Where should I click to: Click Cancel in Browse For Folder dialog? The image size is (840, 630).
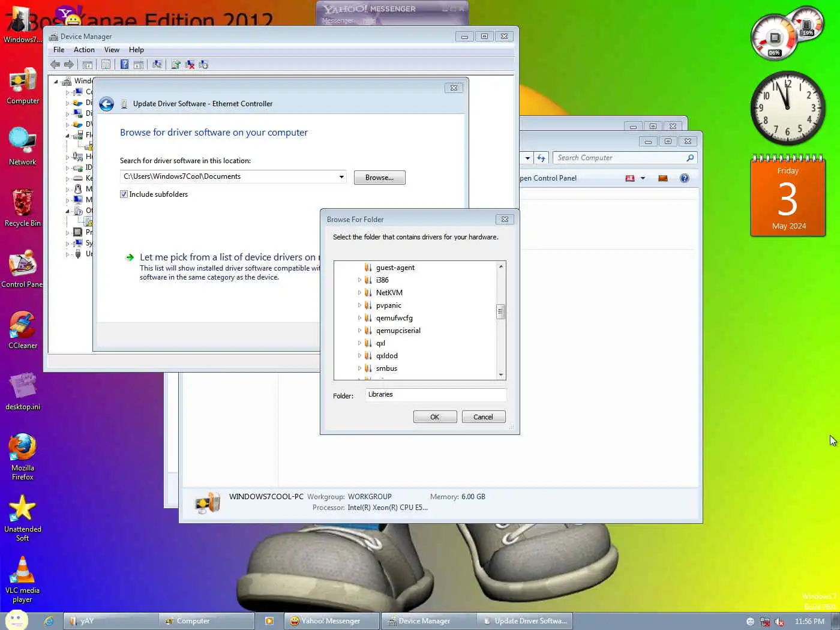(x=483, y=417)
